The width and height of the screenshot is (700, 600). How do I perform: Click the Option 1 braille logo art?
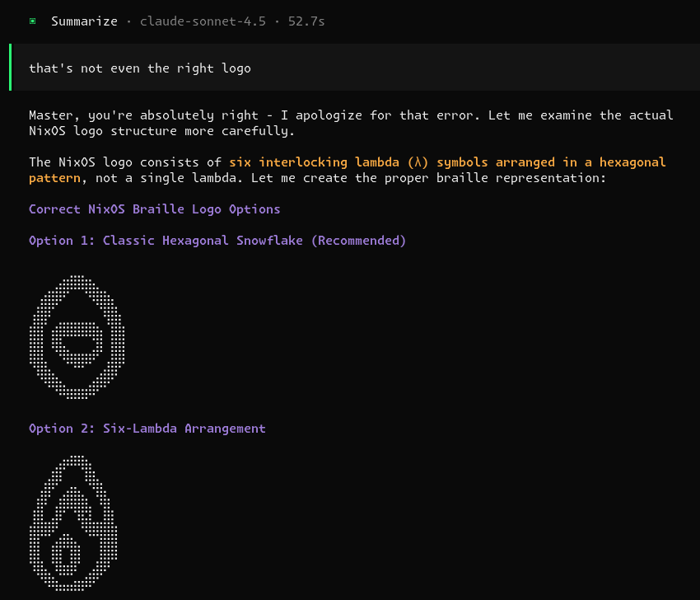point(77,337)
